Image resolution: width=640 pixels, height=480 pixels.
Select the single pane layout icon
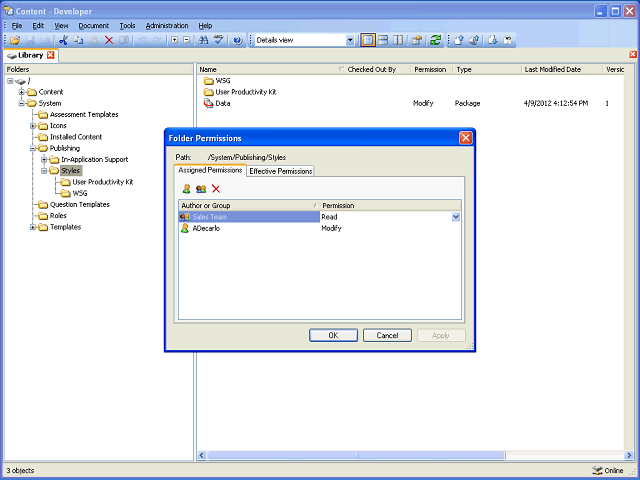368,40
